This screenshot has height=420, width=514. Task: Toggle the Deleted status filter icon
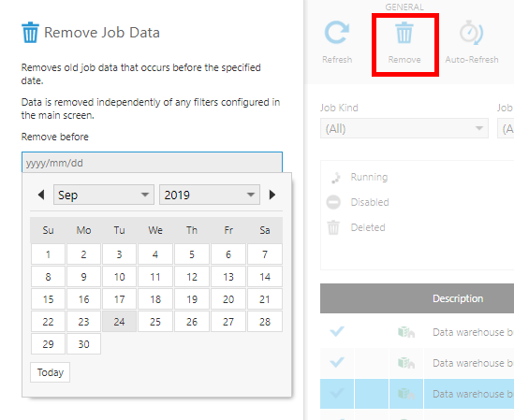pos(333,227)
